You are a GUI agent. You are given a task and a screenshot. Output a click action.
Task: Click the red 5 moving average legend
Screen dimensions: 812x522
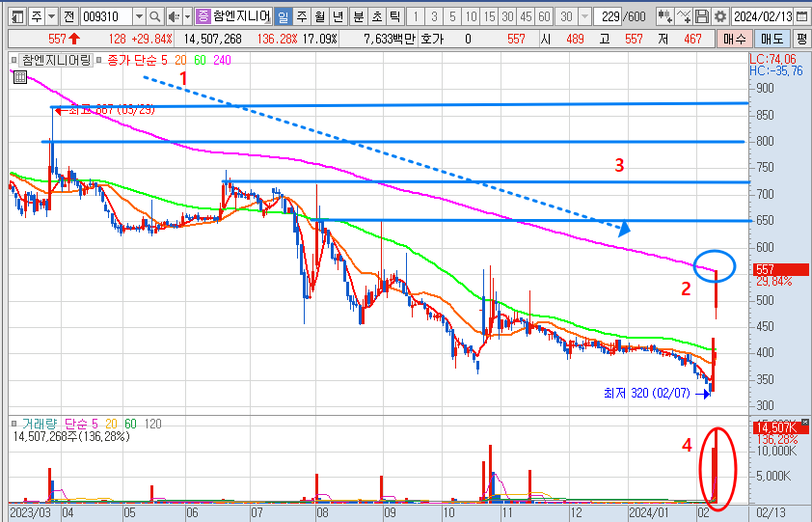pos(164,60)
